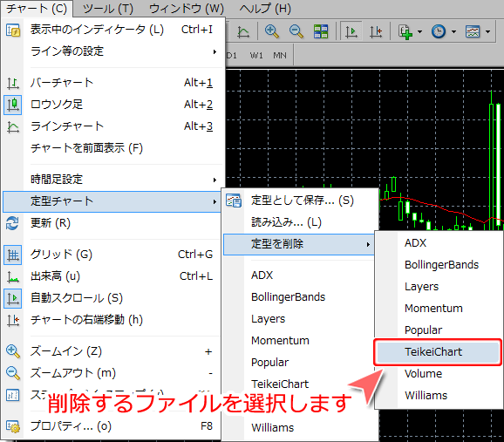Click magnifier icon beside ズームイン
The image size is (504, 442).
(13, 351)
